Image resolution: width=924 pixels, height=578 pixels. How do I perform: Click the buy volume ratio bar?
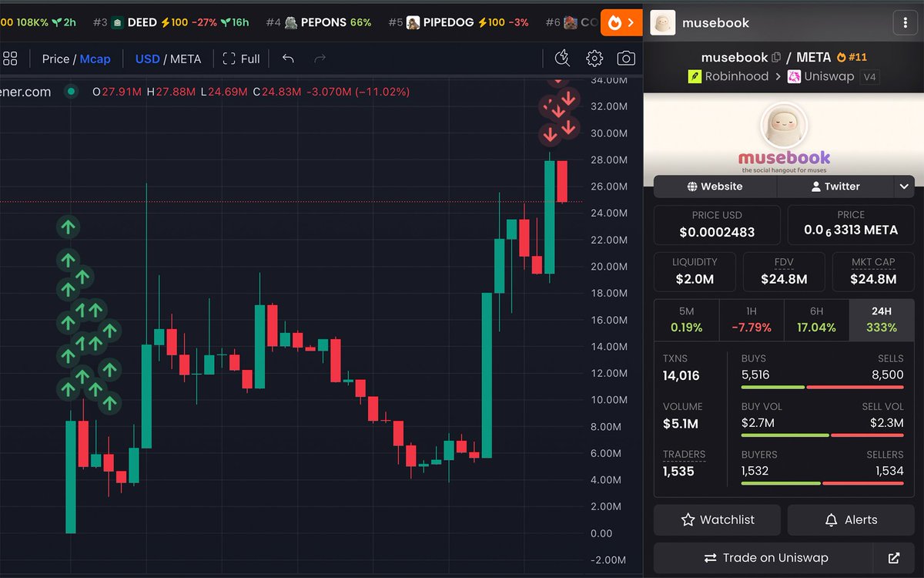(822, 435)
